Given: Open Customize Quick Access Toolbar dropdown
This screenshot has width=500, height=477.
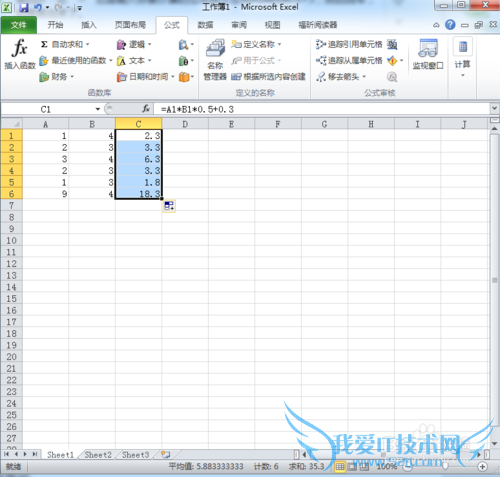Looking at the screenshot, I should [80, 8].
